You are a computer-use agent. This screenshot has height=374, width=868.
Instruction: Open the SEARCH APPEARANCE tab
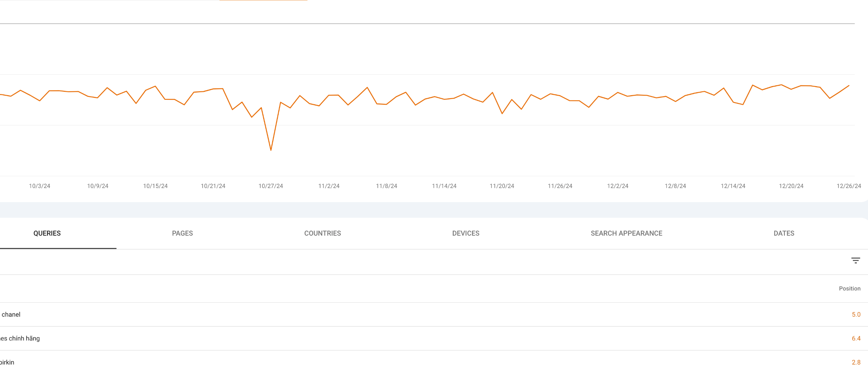626,233
